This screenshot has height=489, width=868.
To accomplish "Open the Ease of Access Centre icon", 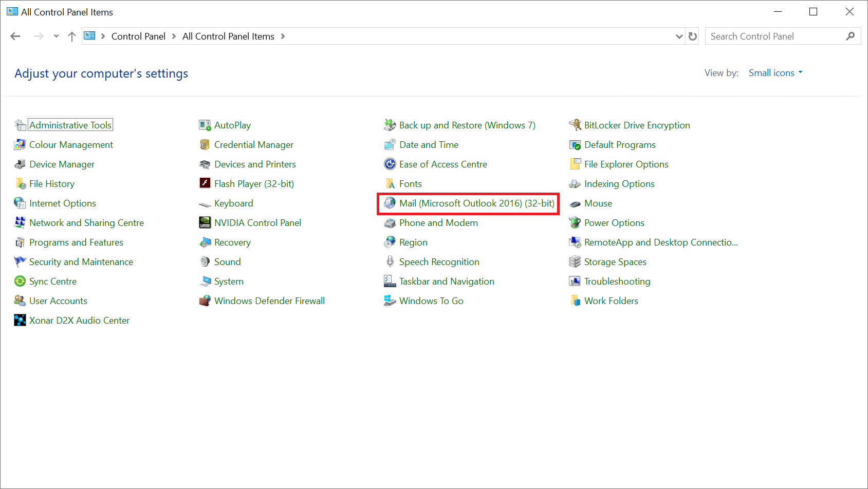I will click(x=390, y=164).
